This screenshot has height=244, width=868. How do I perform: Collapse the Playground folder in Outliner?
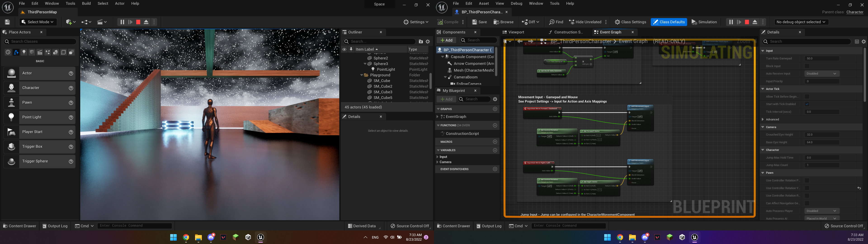[362, 75]
